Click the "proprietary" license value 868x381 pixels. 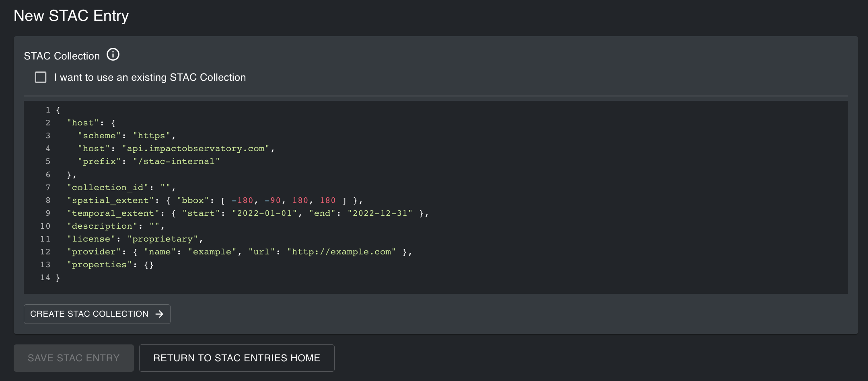162,239
